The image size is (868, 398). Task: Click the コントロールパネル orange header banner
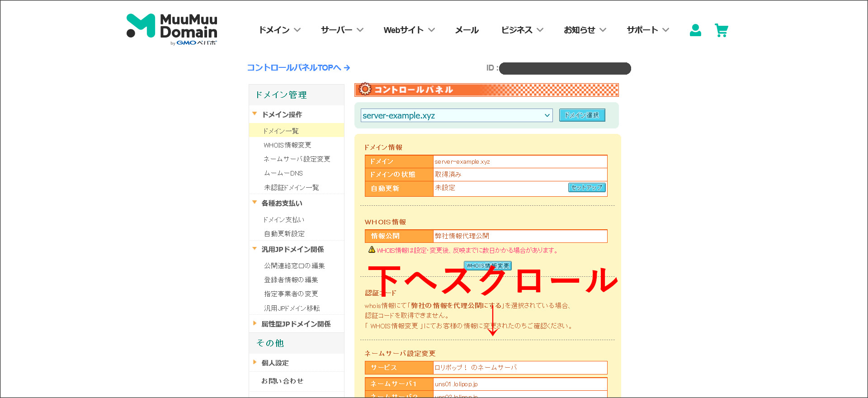click(x=486, y=90)
